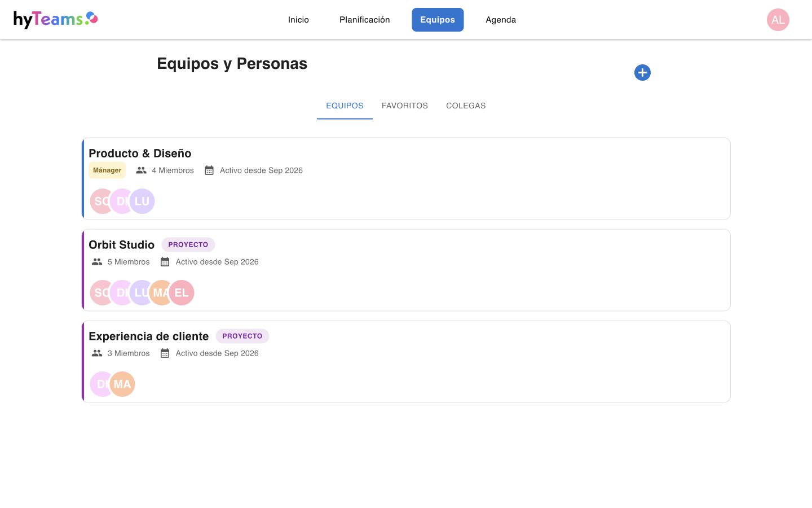
Task: Click the '4 Miembros' text
Action: point(173,170)
